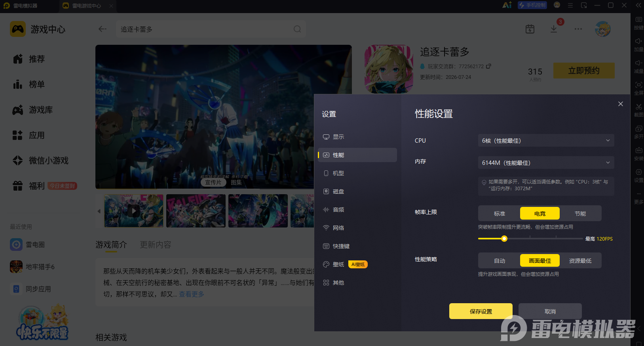Click the 立即预约 button
Viewport: 644px width, 346px height.
coord(584,71)
